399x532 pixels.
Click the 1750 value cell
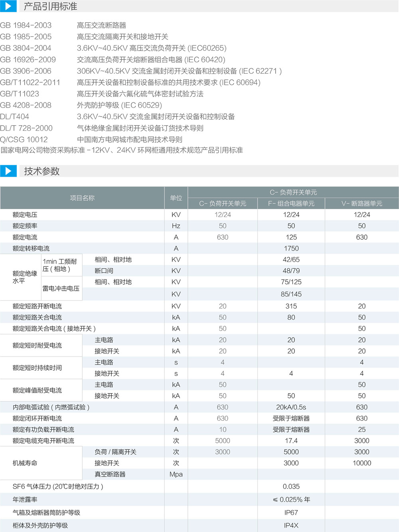291,248
